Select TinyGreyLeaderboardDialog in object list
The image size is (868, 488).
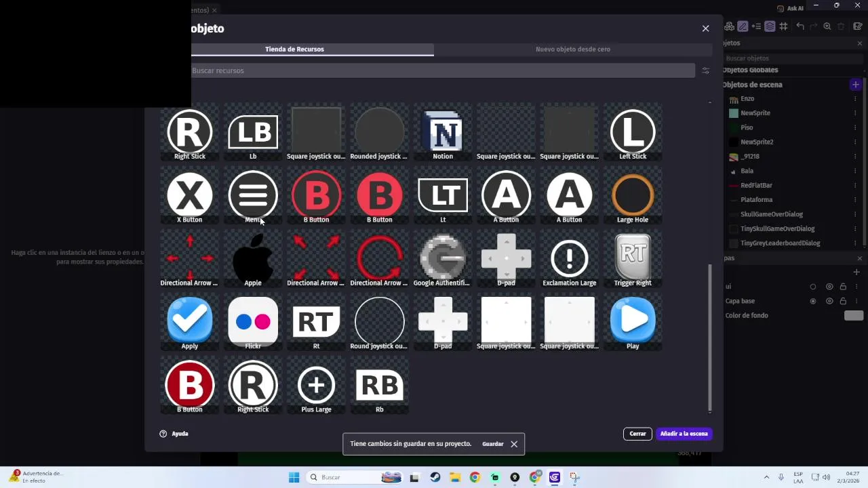[x=781, y=243]
